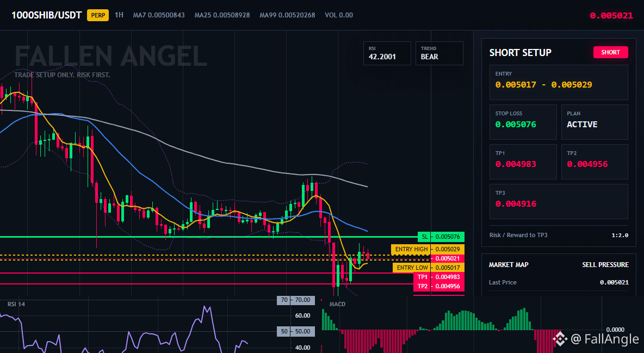Click the TP2 0.004956 chart tag
This screenshot has height=353, width=644.
[x=438, y=287]
